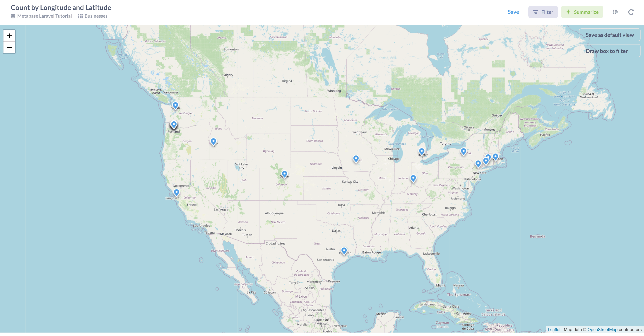The image size is (644, 336).
Task: Click the map pin near Portland
Action: (174, 125)
